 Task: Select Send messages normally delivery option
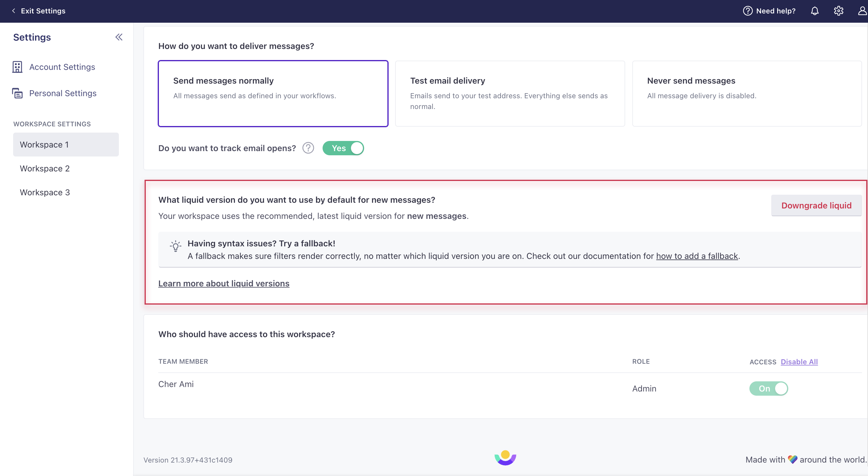(x=272, y=93)
